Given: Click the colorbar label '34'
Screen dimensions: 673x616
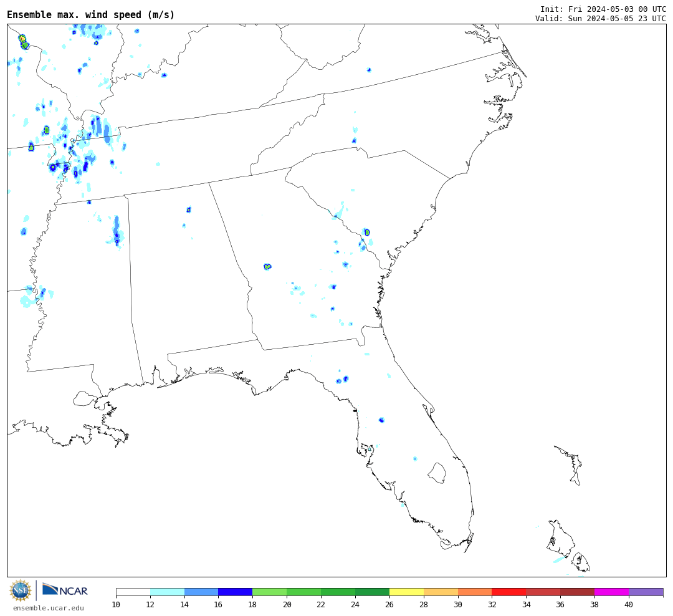Looking at the screenshot, I should [526, 605].
